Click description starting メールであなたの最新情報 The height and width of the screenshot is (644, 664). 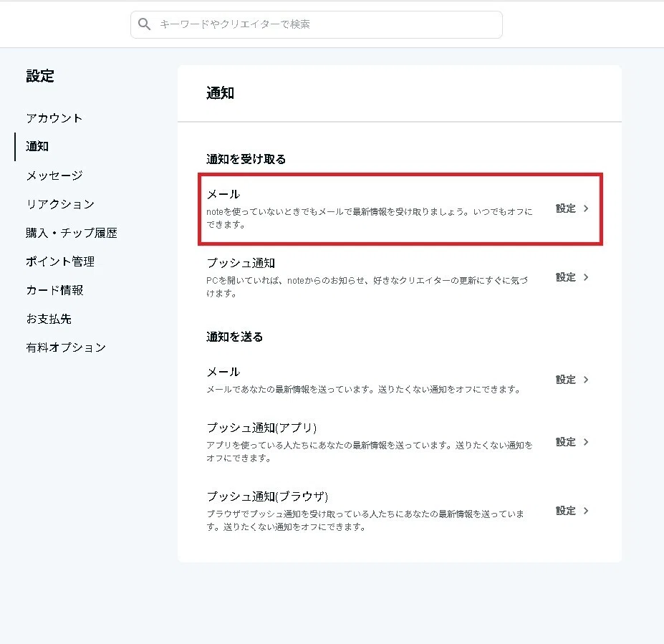tap(364, 390)
